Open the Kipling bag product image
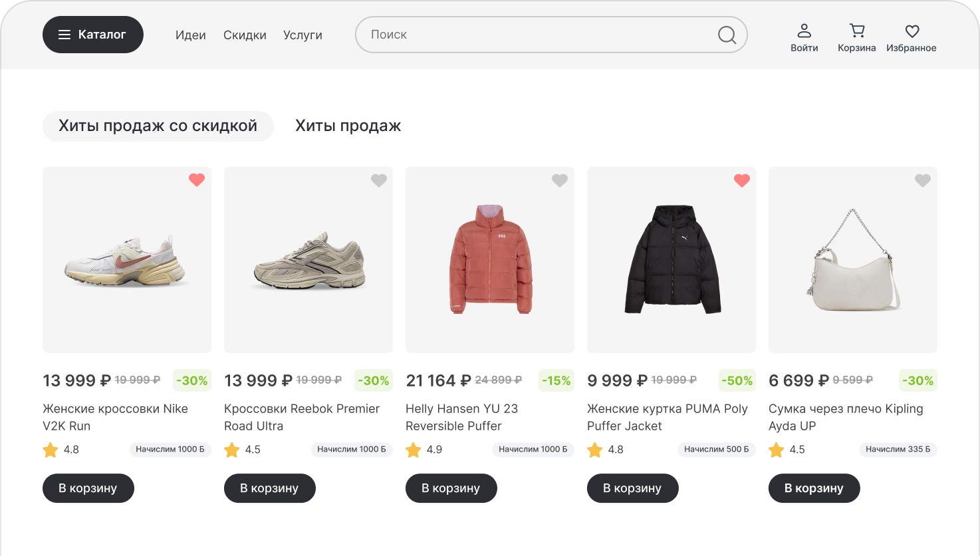 pos(852,260)
